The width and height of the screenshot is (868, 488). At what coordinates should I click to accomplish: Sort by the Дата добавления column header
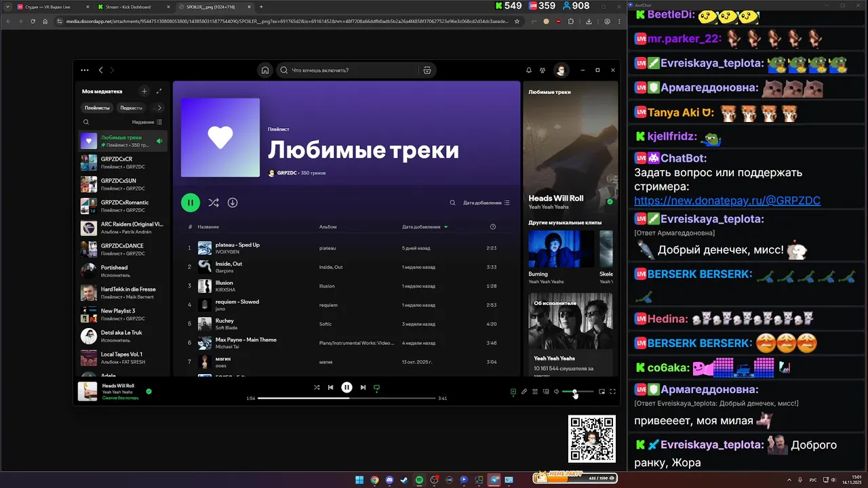point(425,226)
